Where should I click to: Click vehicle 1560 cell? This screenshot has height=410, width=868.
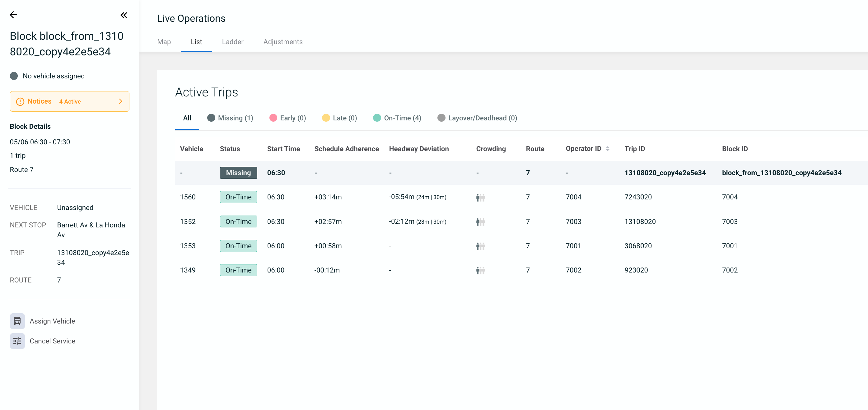coord(188,197)
